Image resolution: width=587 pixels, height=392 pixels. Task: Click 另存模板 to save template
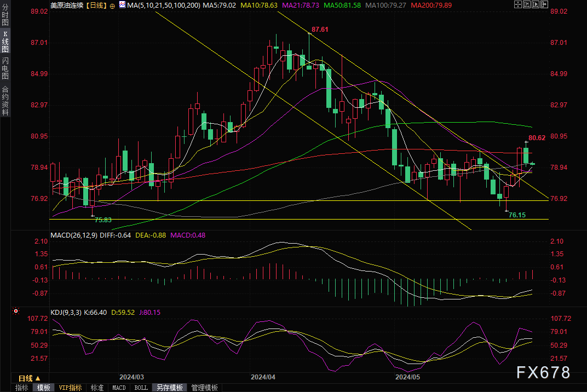(169, 388)
